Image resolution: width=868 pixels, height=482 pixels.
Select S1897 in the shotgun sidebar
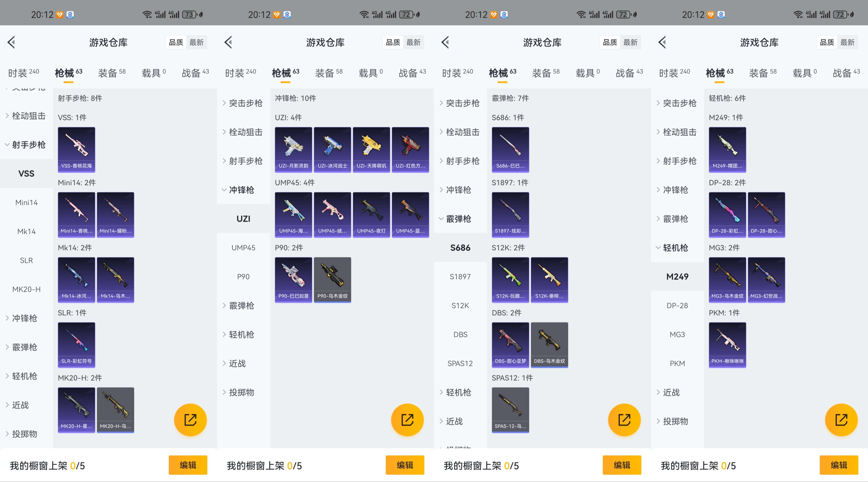point(460,277)
